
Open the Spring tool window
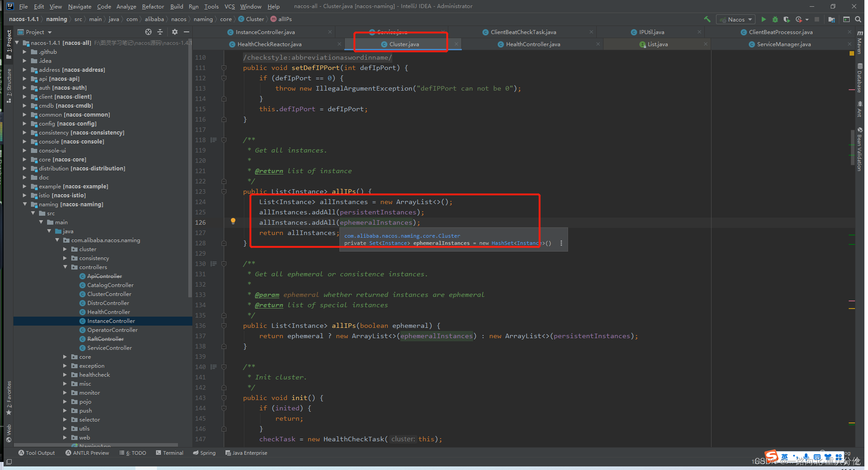pos(204,453)
